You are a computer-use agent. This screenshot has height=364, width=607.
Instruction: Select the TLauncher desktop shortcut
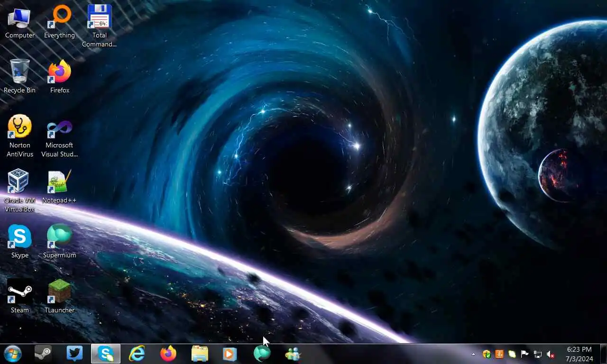59,297
